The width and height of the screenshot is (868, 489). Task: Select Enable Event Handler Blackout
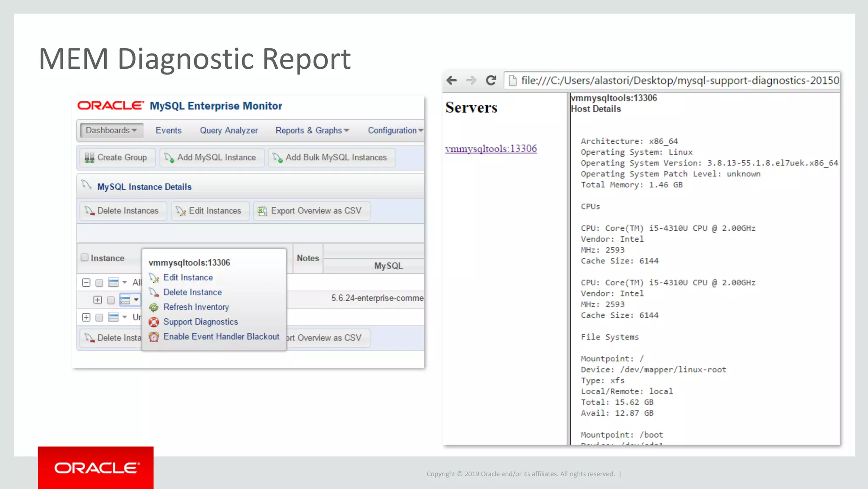(x=222, y=336)
